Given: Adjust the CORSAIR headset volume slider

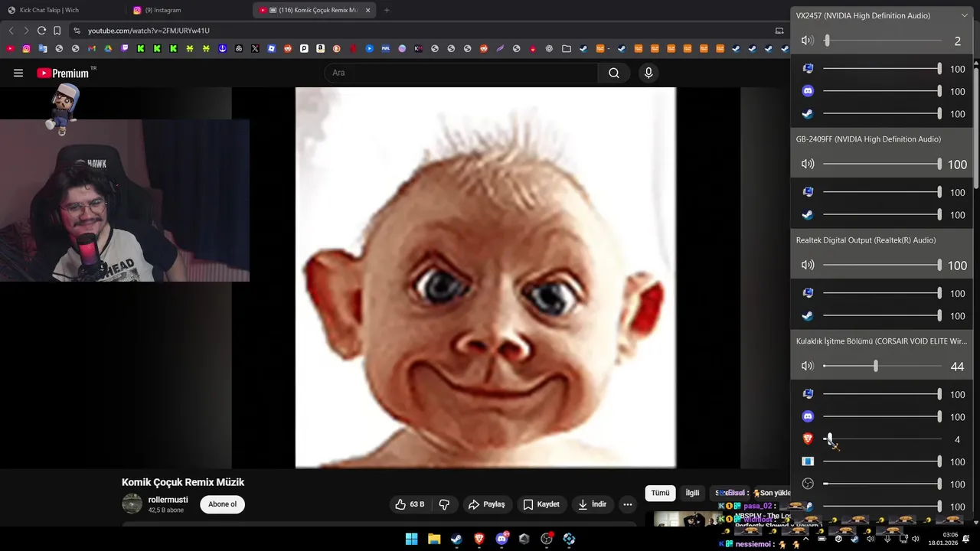Looking at the screenshot, I should click(882, 366).
